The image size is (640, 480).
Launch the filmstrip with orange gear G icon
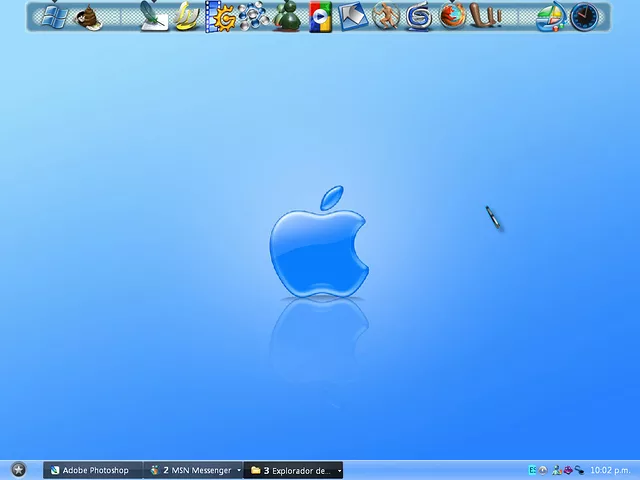pyautogui.click(x=220, y=17)
